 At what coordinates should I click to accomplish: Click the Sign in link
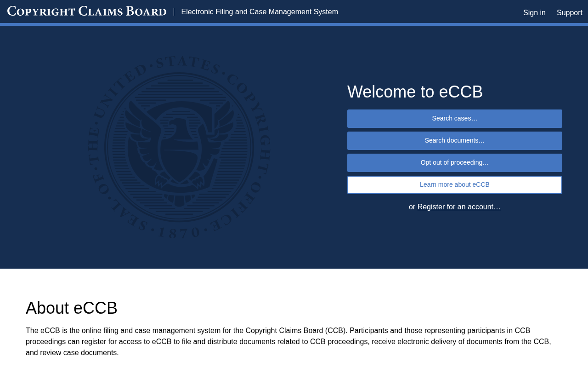coord(534,13)
